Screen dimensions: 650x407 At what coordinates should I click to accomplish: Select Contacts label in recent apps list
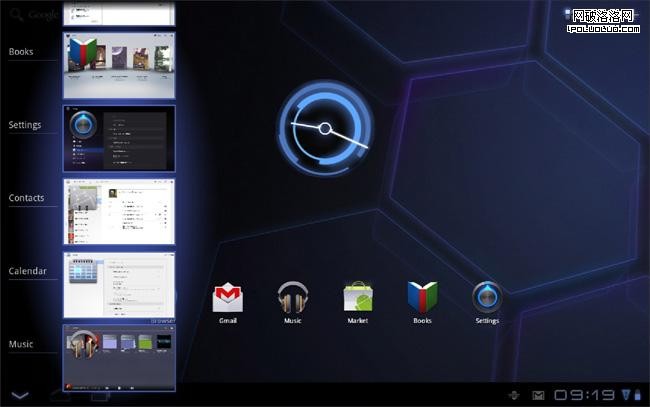[x=27, y=198]
